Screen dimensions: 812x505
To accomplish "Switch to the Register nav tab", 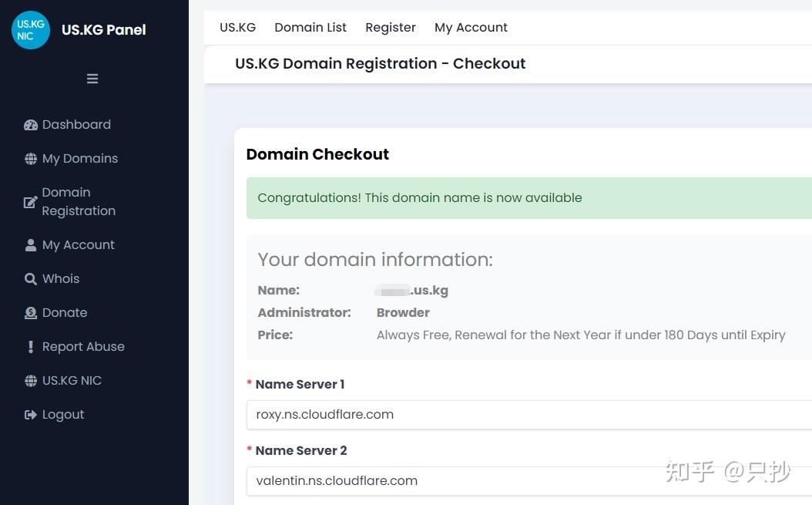I will coord(391,27).
